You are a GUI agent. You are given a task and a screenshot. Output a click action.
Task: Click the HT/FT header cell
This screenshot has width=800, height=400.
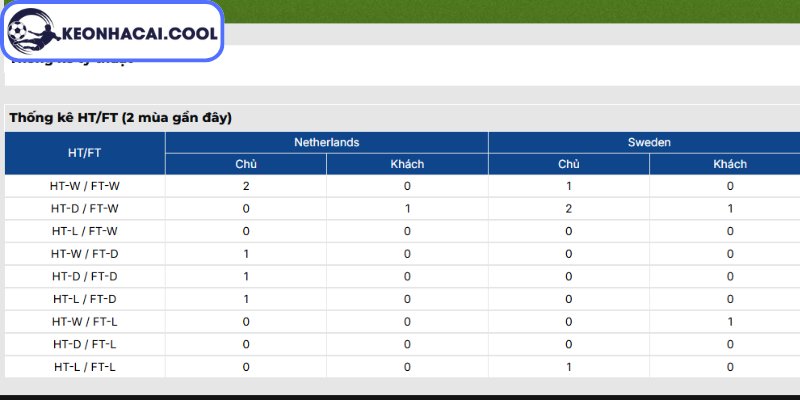(x=85, y=153)
